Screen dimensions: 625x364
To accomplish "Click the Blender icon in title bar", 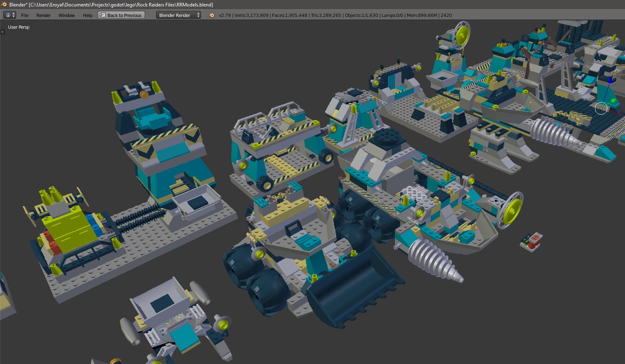I will [4, 4].
